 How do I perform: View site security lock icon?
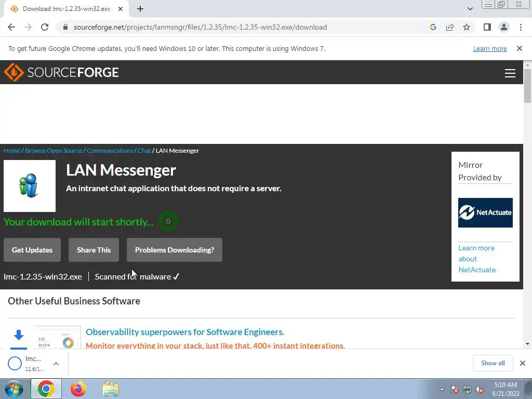[x=65, y=27]
